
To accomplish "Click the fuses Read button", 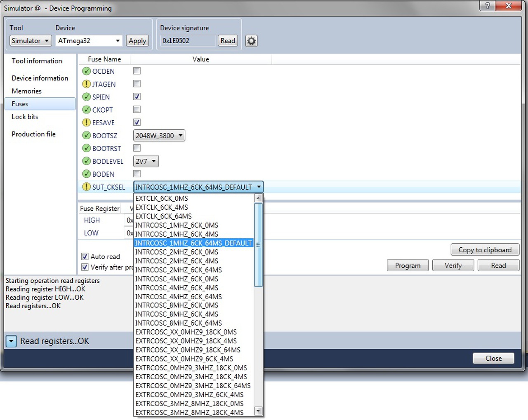I will tap(498, 265).
